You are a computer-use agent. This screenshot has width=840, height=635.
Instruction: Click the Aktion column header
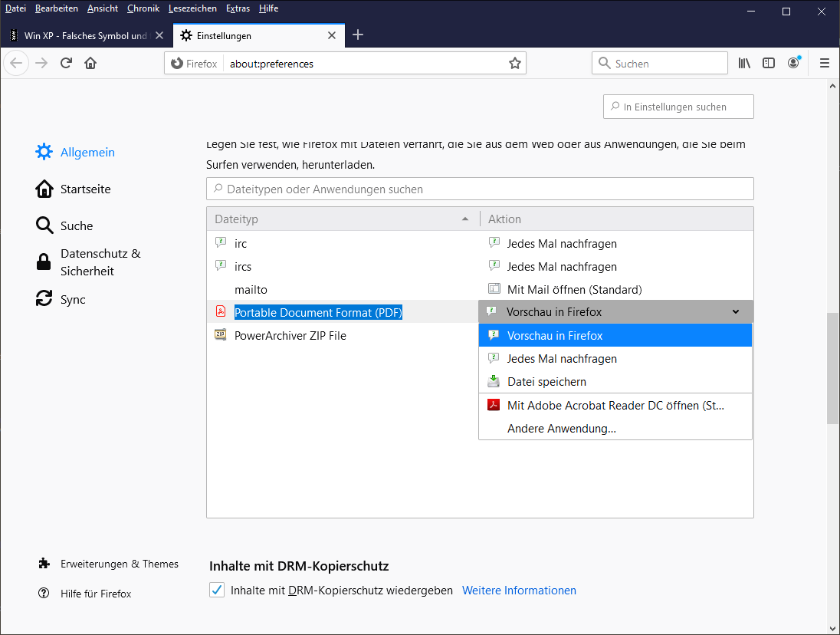(x=617, y=219)
